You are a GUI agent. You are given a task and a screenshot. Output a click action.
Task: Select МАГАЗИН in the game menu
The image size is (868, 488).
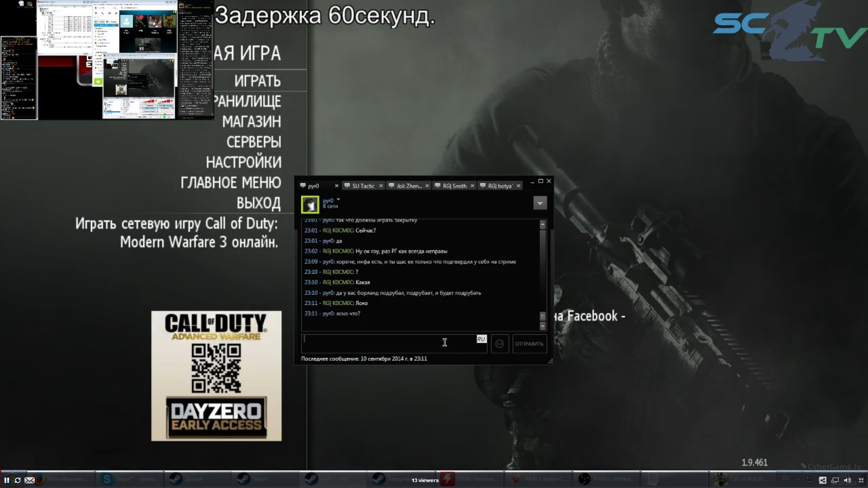click(251, 122)
